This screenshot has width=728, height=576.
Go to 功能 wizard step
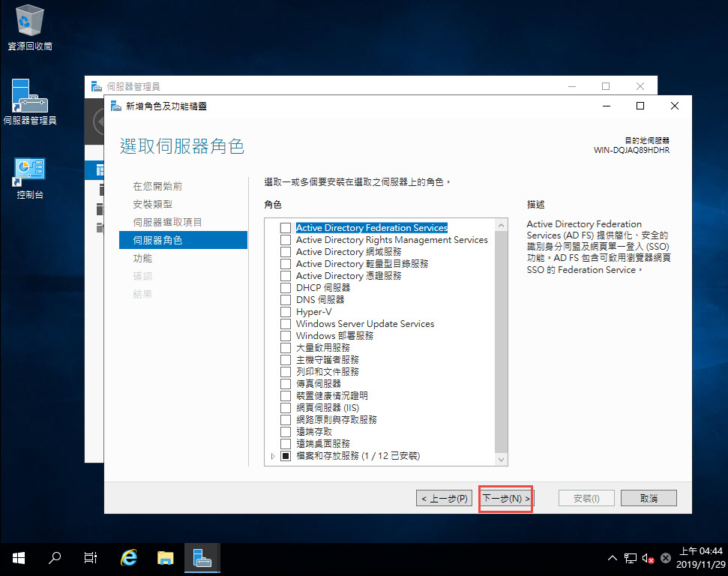[142, 258]
